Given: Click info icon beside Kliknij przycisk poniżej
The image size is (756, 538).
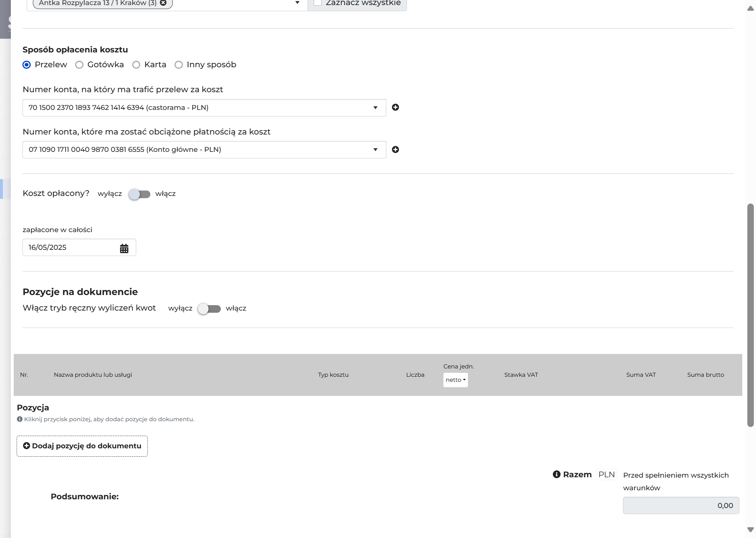Looking at the screenshot, I should point(20,419).
